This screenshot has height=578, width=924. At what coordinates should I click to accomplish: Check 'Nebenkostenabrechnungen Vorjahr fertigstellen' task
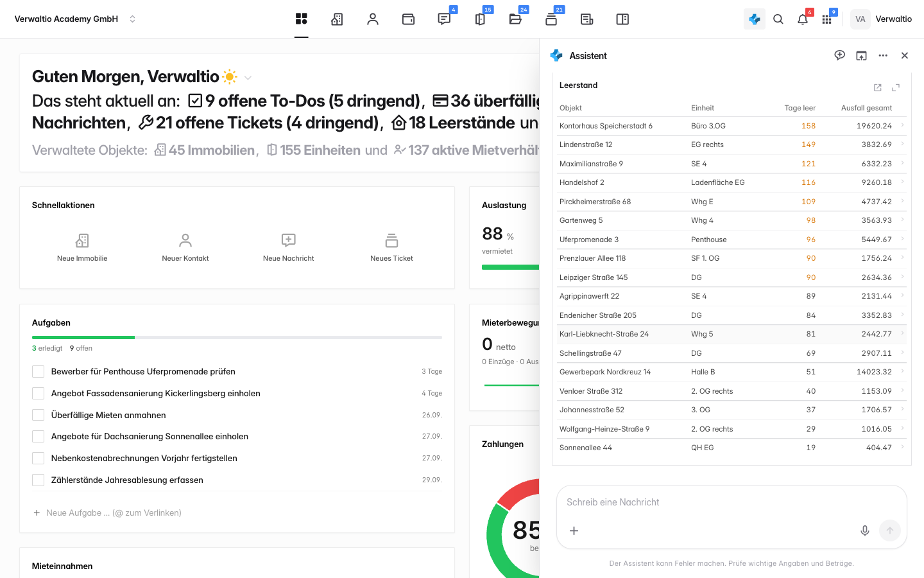pos(38,458)
